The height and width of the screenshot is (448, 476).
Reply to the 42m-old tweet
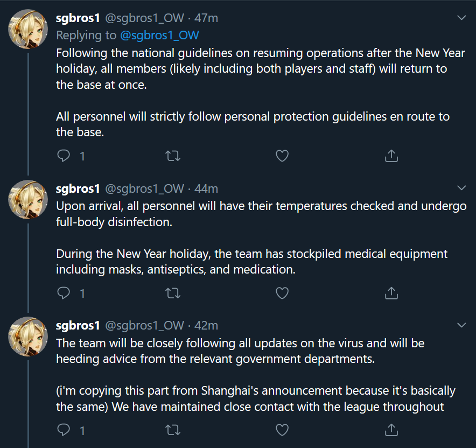point(64,430)
